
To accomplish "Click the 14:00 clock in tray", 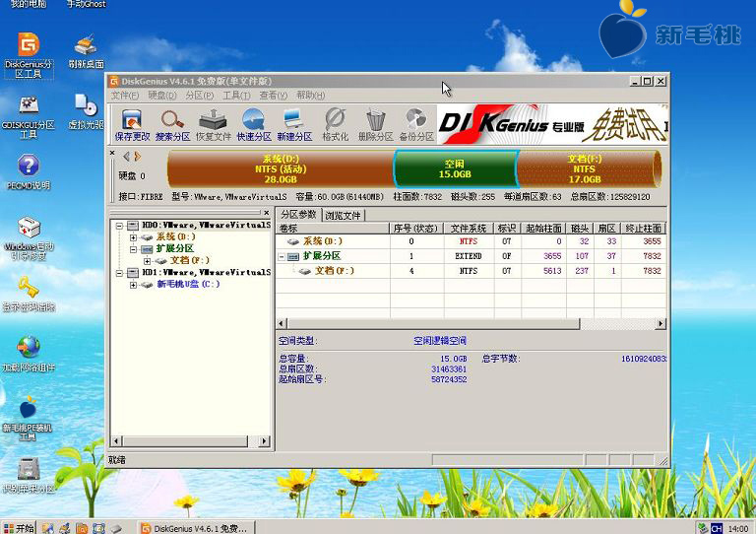I will [737, 529].
